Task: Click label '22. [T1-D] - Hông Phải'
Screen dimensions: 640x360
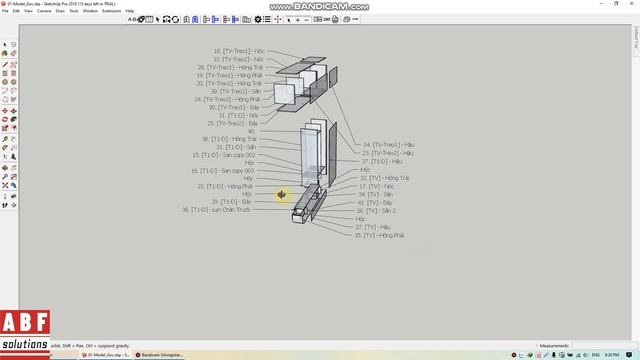Action: [225, 186]
